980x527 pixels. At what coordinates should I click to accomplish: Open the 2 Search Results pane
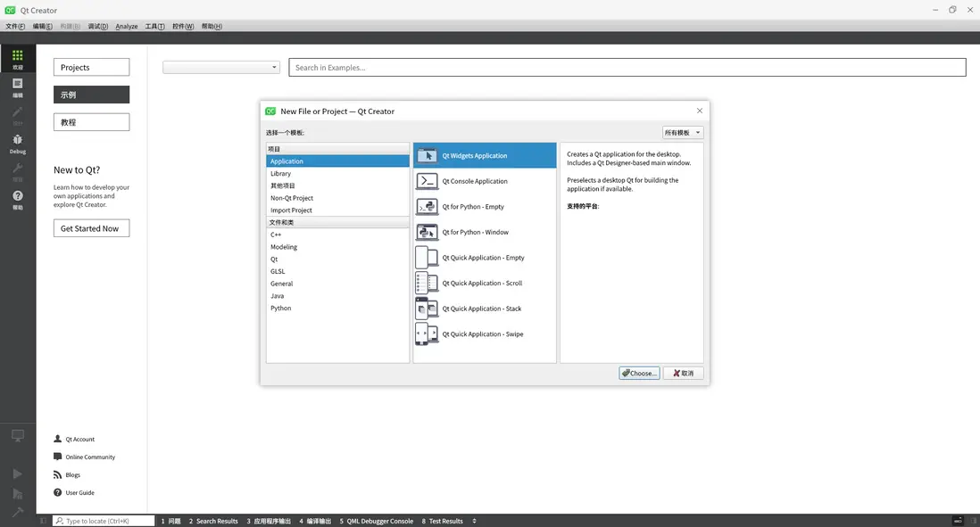(213, 521)
